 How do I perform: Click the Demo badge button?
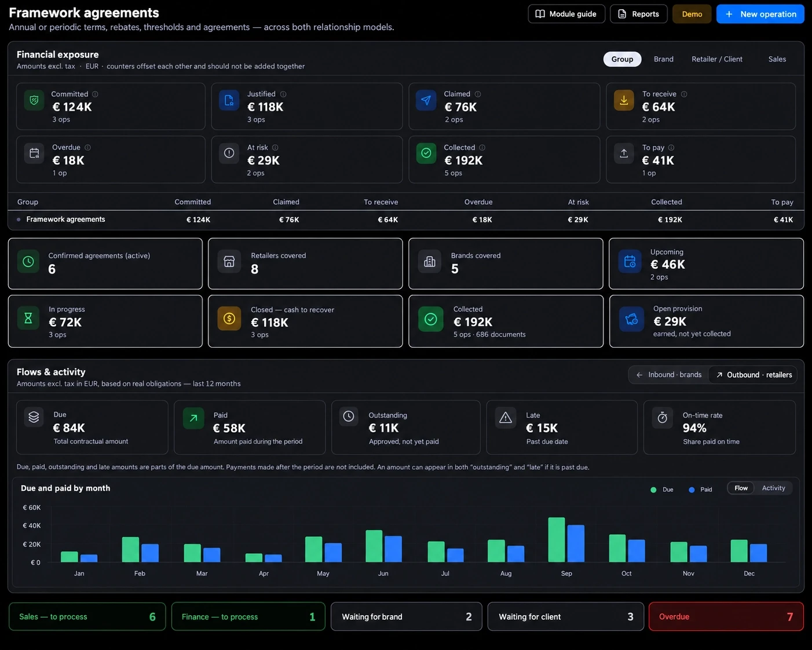tap(692, 14)
